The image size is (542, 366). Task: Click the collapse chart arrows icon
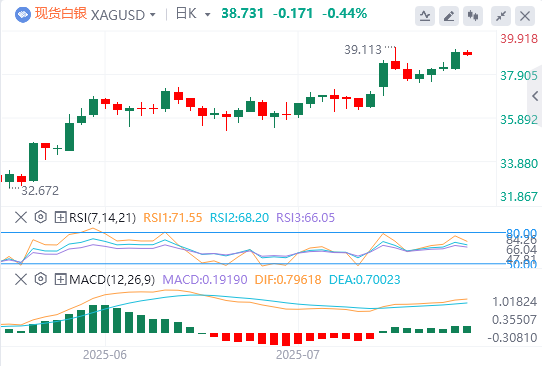click(501, 16)
